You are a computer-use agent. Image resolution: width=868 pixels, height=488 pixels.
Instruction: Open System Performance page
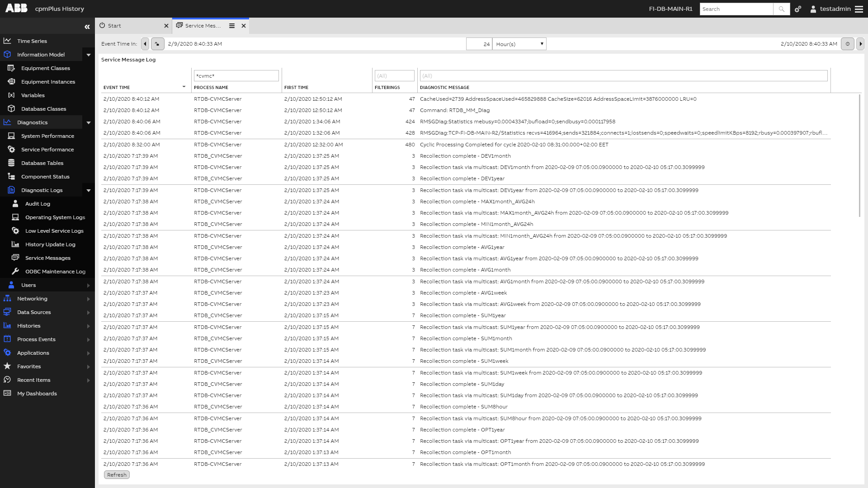pos(47,136)
